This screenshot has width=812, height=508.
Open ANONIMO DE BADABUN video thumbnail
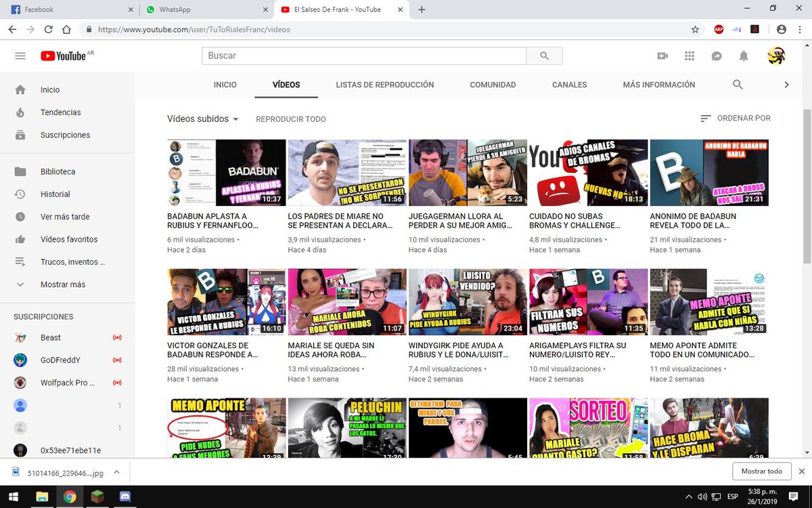[709, 173]
